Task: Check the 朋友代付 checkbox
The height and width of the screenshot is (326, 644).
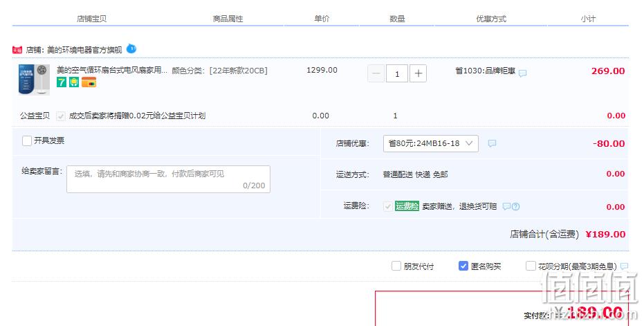Action: (396, 266)
